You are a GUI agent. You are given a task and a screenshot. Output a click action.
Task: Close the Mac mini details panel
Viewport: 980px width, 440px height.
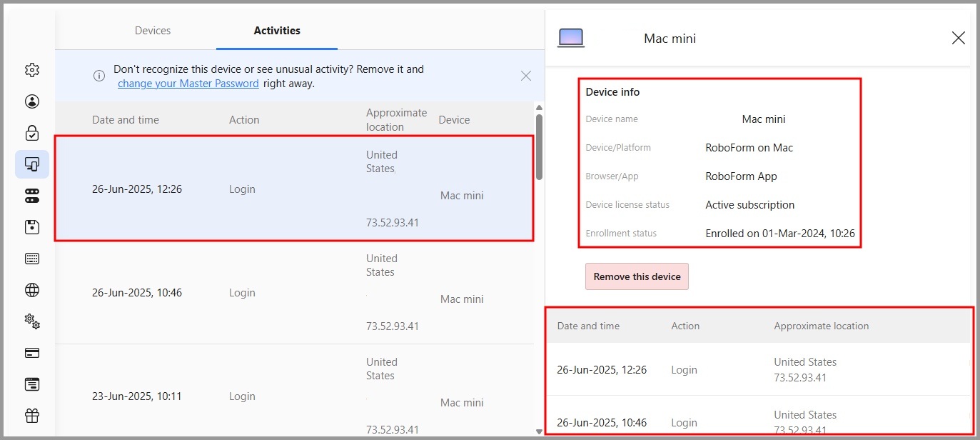(x=958, y=38)
